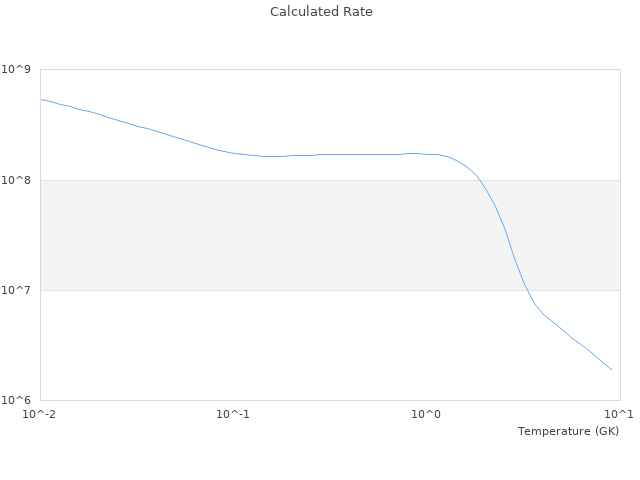Click the gray shaded band left of the curve
This screenshot has height=480, width=640.
pyautogui.click(x=200, y=235)
